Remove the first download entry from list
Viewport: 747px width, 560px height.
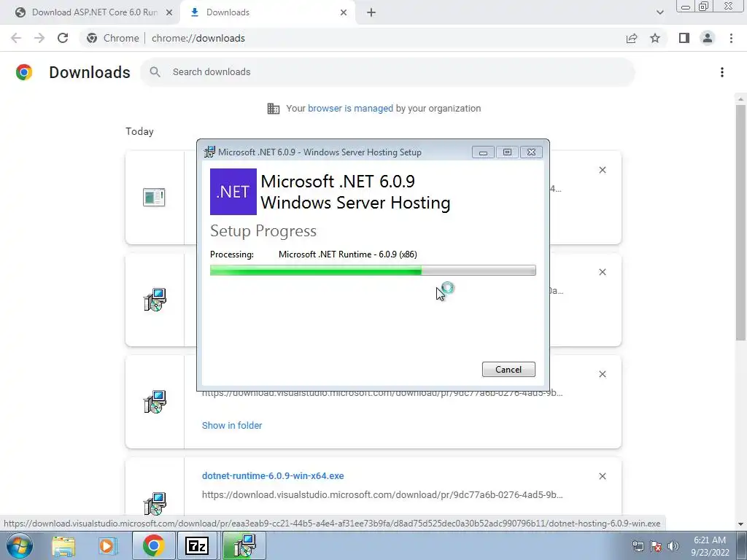click(603, 170)
